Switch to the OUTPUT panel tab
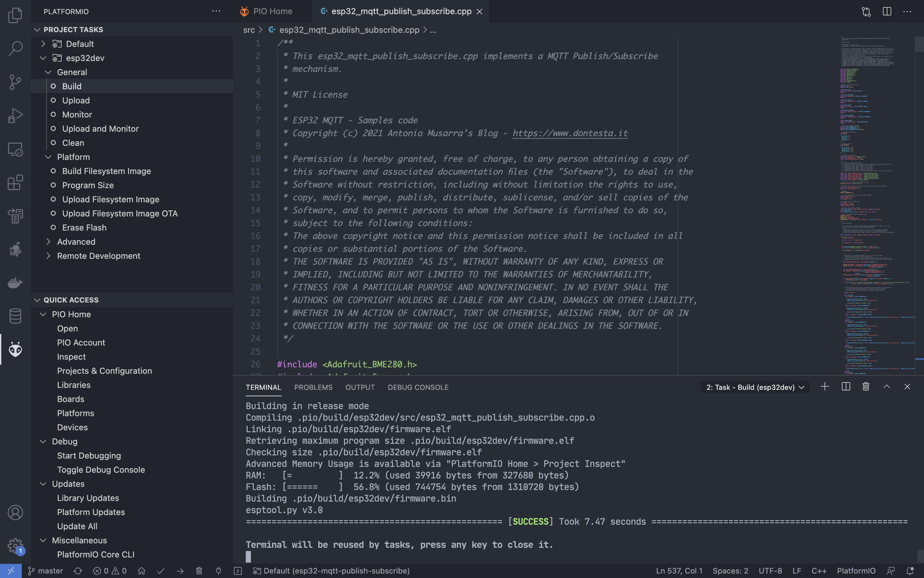The width and height of the screenshot is (924, 578). tap(360, 387)
